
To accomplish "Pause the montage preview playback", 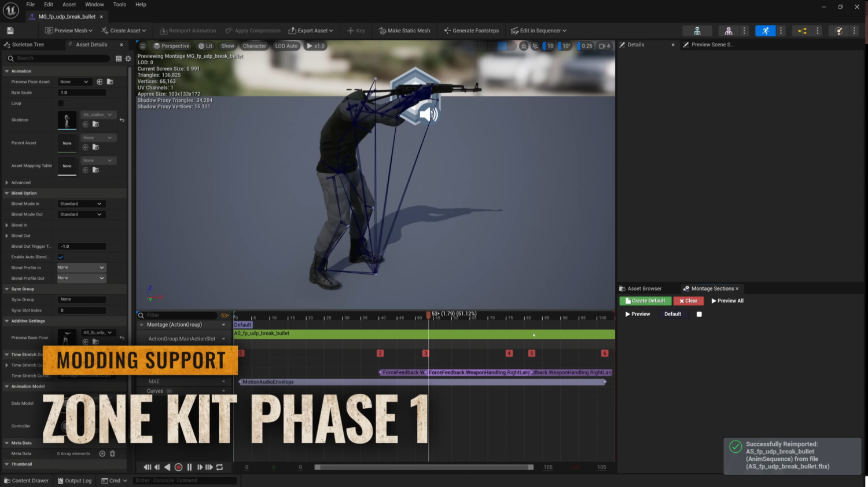I will [189, 467].
